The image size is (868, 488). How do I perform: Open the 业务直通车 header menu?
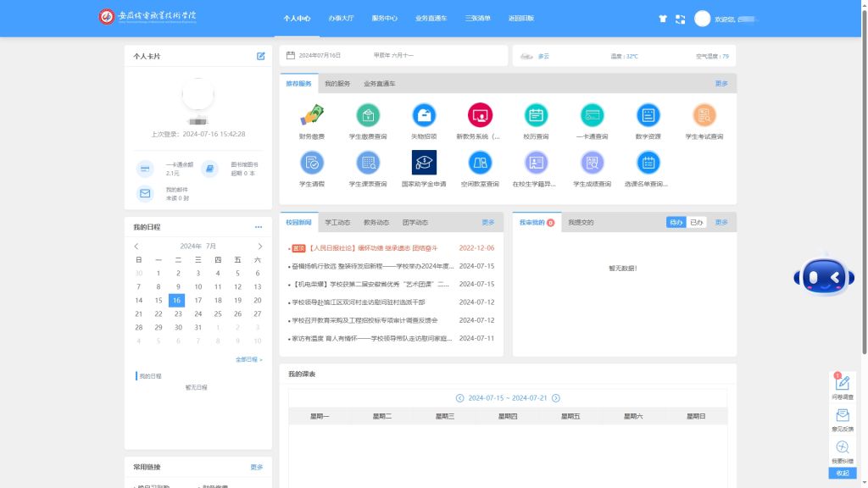pos(431,19)
